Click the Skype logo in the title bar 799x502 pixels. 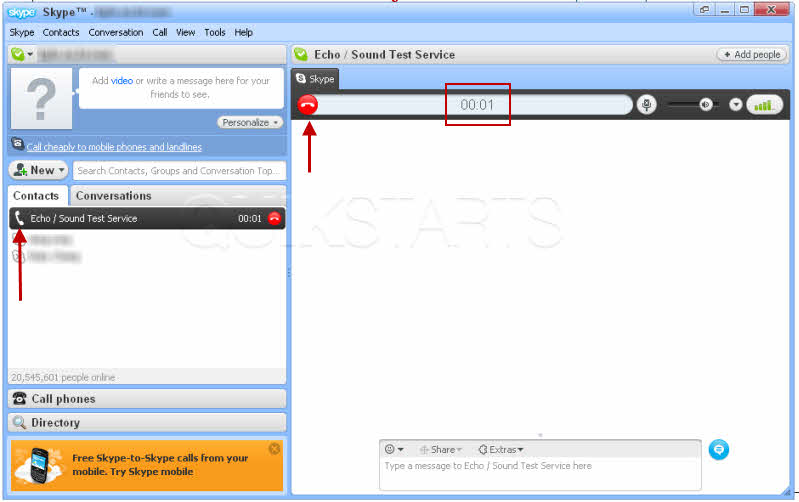pos(21,12)
